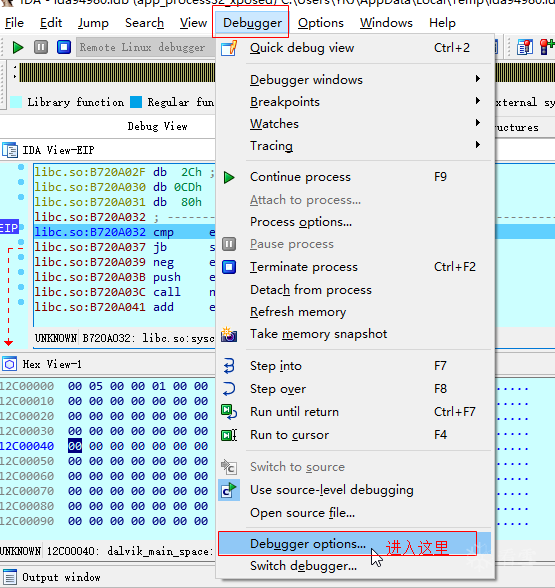Open the Edit menu

51,23
